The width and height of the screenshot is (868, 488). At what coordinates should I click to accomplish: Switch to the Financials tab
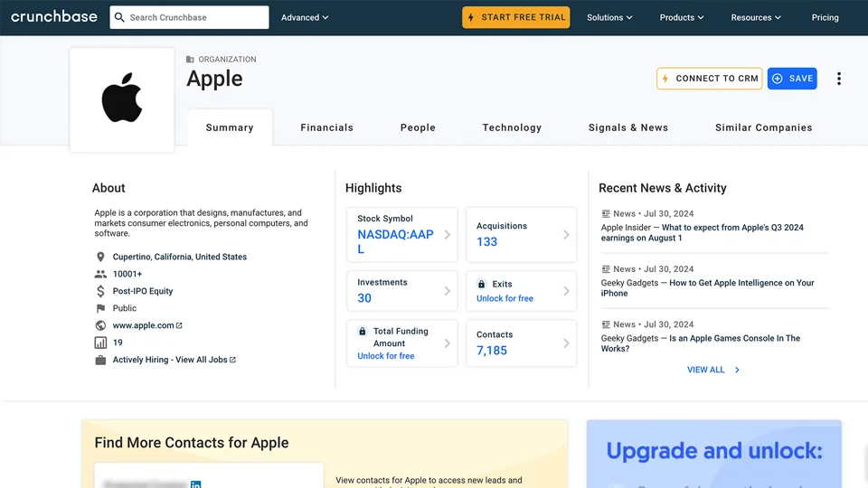pyautogui.click(x=326, y=127)
